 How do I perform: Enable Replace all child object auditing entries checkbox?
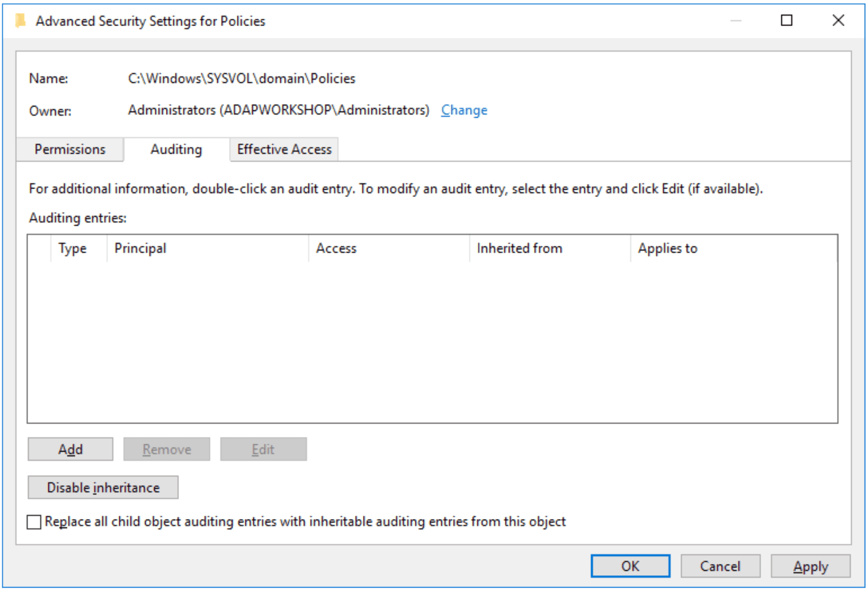pyautogui.click(x=34, y=522)
